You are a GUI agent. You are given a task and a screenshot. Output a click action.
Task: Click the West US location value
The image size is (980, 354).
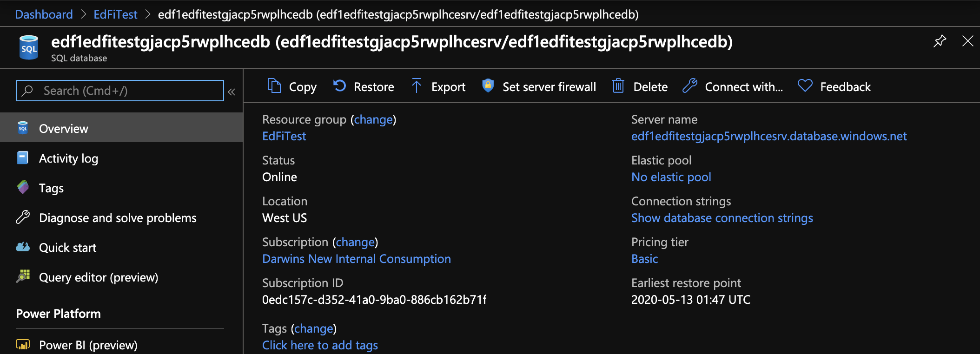tap(285, 218)
